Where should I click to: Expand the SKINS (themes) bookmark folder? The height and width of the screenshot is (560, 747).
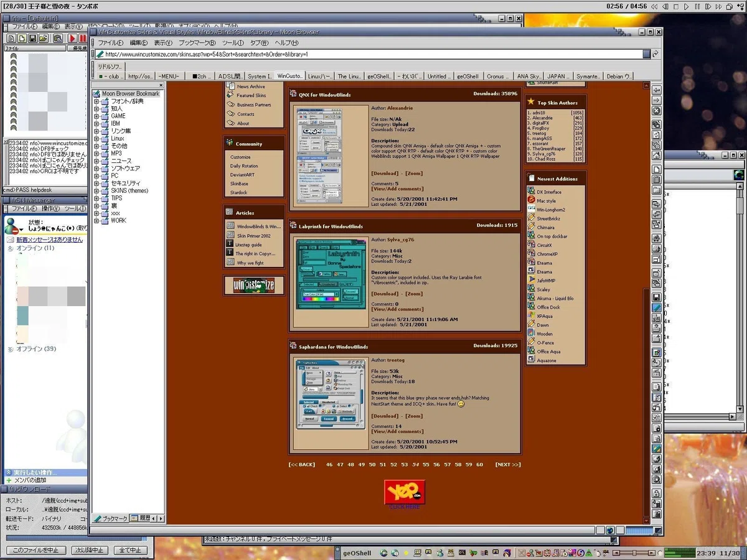coord(97,190)
